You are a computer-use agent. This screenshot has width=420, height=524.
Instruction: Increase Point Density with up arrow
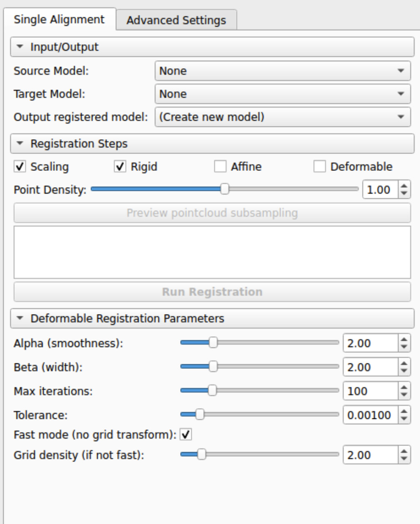click(x=404, y=186)
